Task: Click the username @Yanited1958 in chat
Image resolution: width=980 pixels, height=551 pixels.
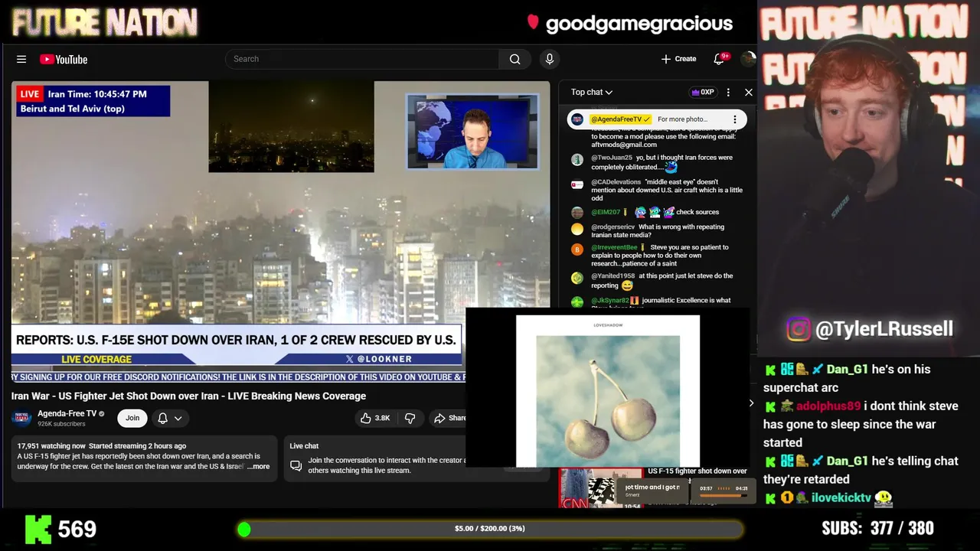Action: pyautogui.click(x=613, y=275)
